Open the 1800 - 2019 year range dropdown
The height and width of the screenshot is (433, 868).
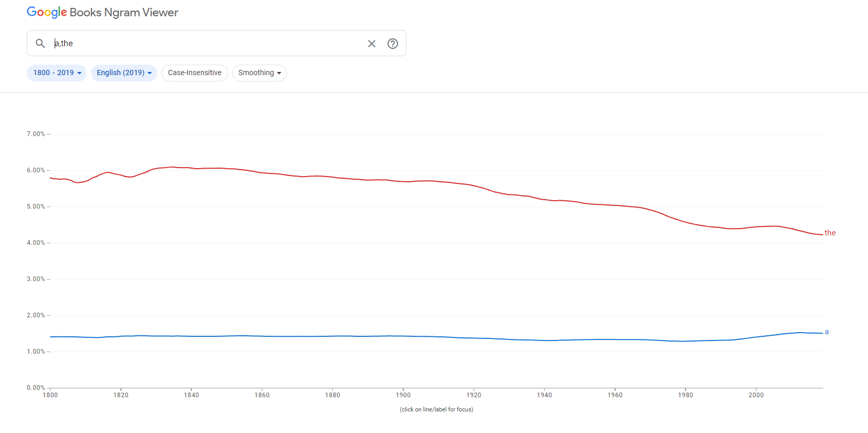point(57,73)
